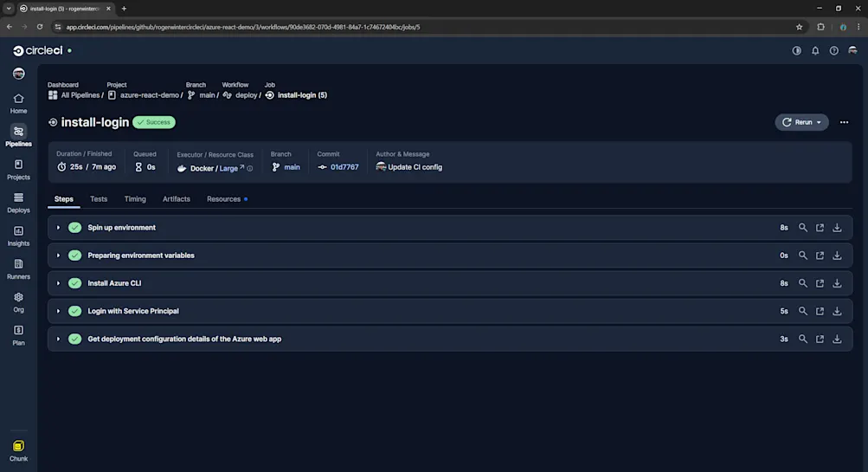Open the three-dot more actions menu

[x=844, y=122]
